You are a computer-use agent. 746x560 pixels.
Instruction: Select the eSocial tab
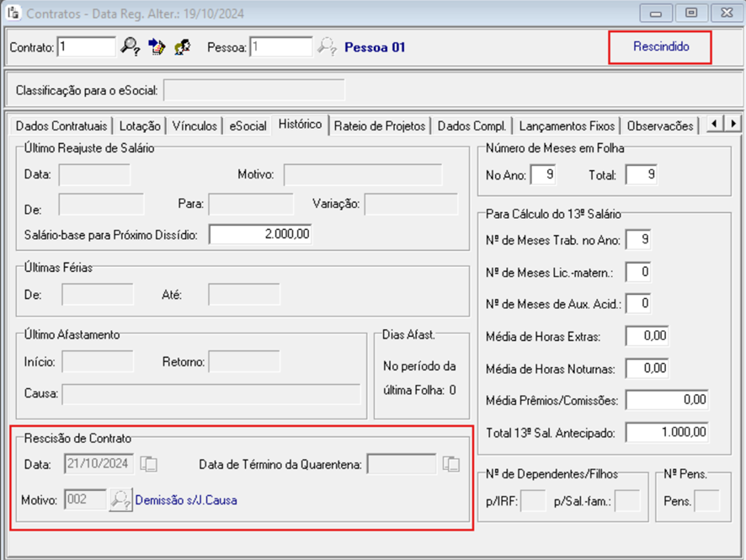(x=248, y=126)
